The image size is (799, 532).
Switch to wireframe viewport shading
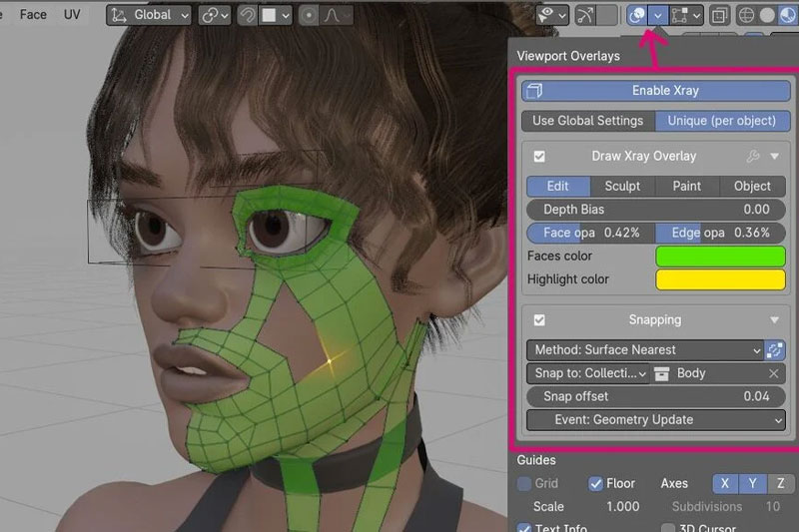(x=746, y=15)
